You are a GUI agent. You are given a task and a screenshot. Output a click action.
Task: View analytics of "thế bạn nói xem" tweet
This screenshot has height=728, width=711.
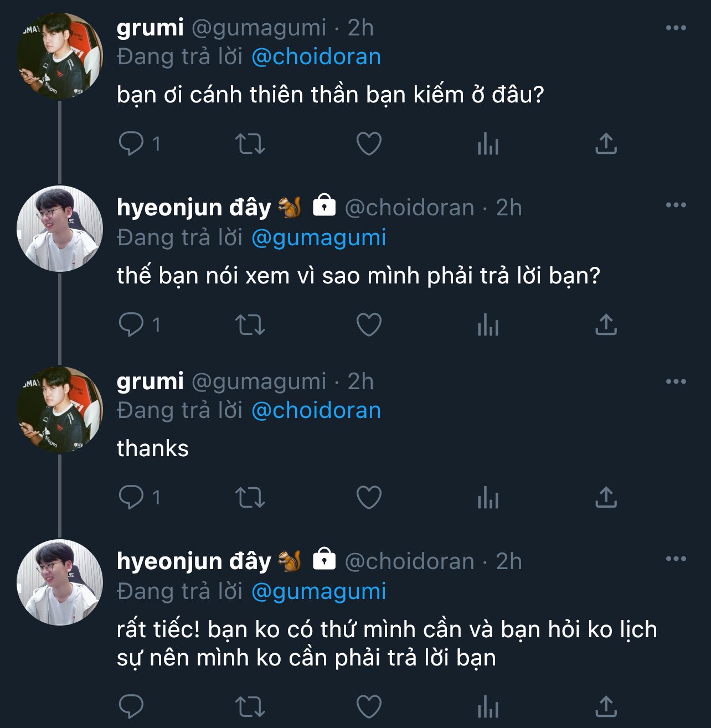488,325
